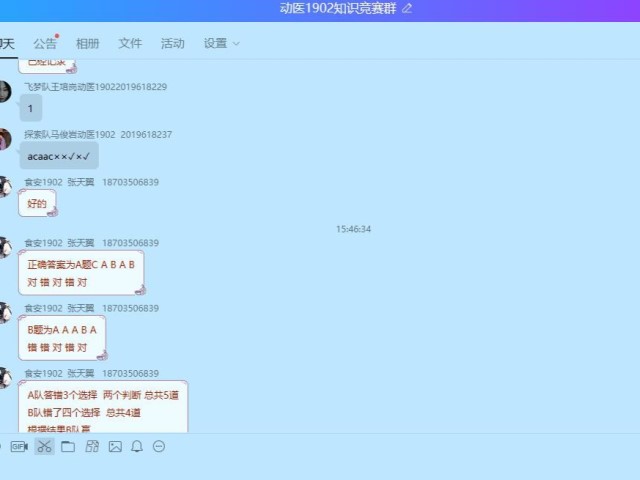Start a screenshot with the scissors icon

coord(44,447)
